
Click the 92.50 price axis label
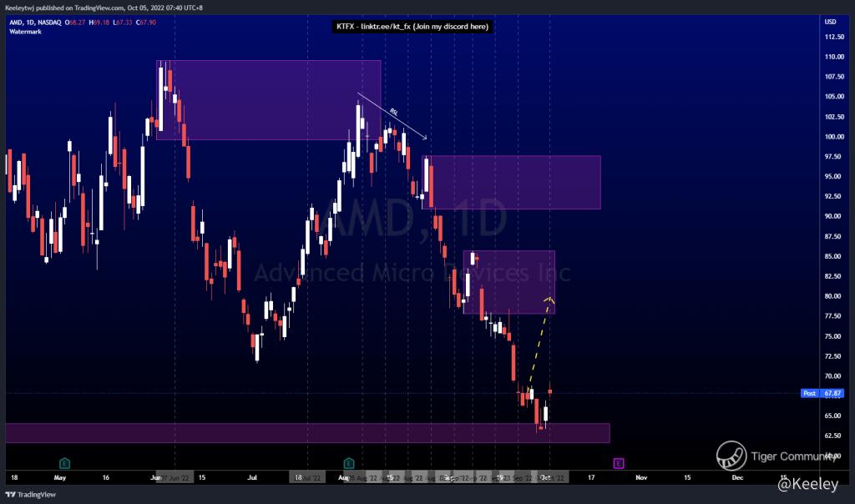point(832,196)
